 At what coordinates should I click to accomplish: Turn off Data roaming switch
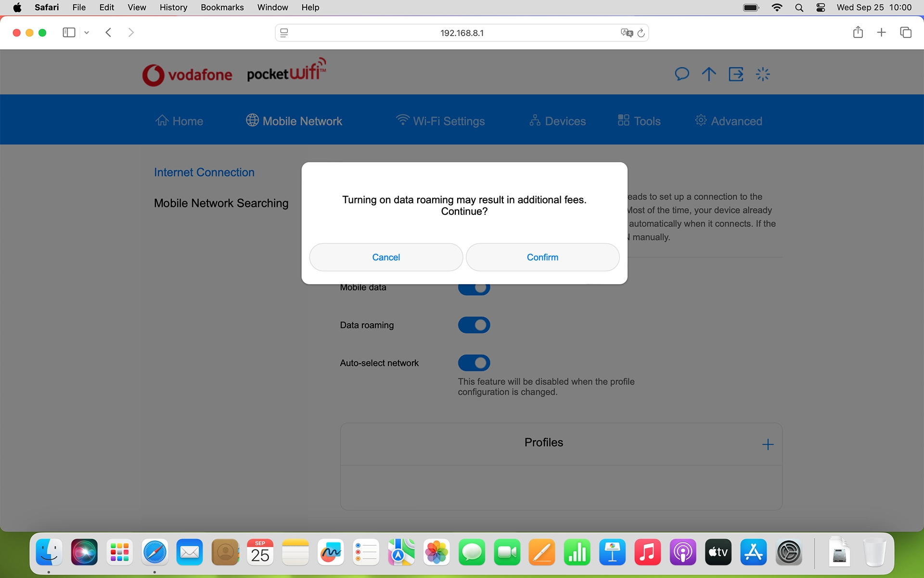click(474, 325)
